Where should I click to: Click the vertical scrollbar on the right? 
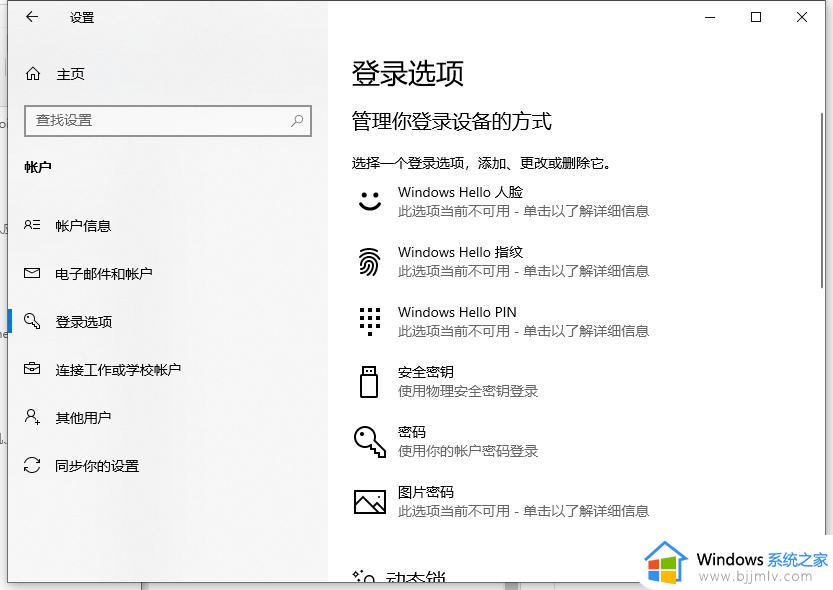click(x=822, y=200)
